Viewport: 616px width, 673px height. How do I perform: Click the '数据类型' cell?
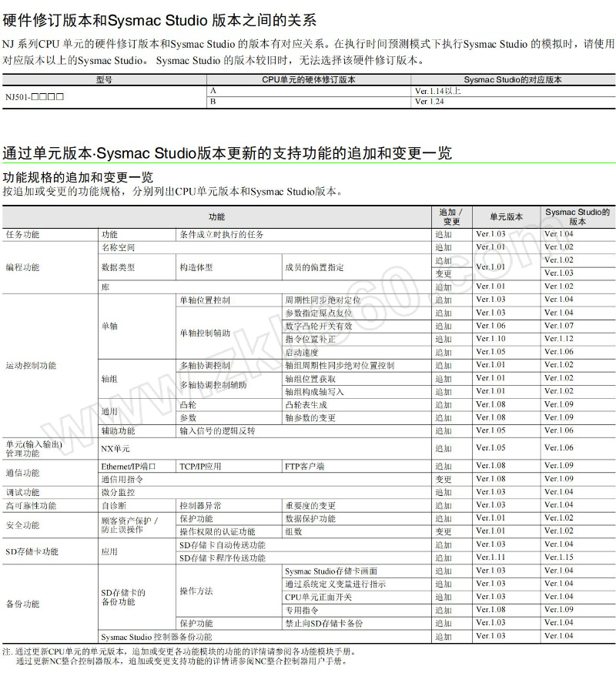click(118, 267)
